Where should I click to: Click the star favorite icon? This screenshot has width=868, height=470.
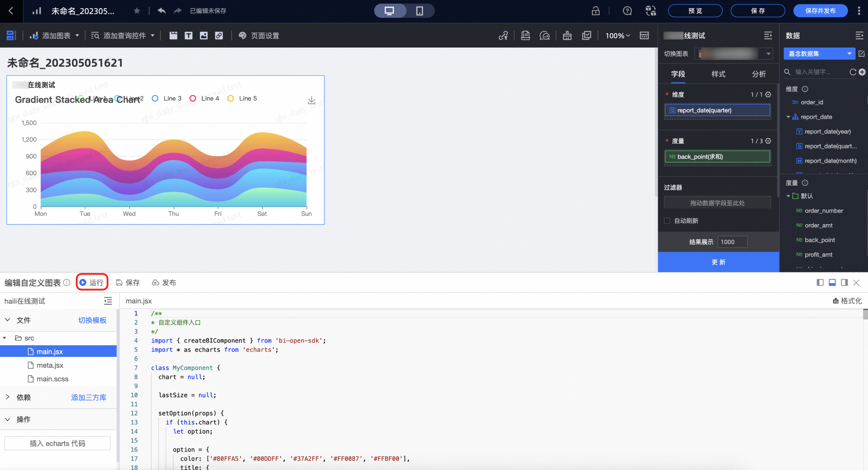(137, 11)
